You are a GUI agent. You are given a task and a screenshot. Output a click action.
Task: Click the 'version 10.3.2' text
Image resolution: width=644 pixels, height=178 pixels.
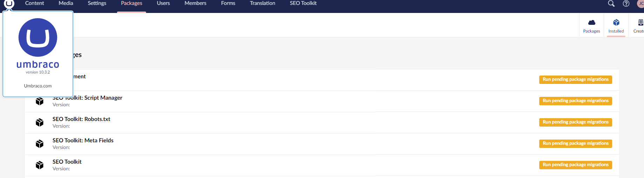[x=38, y=72]
